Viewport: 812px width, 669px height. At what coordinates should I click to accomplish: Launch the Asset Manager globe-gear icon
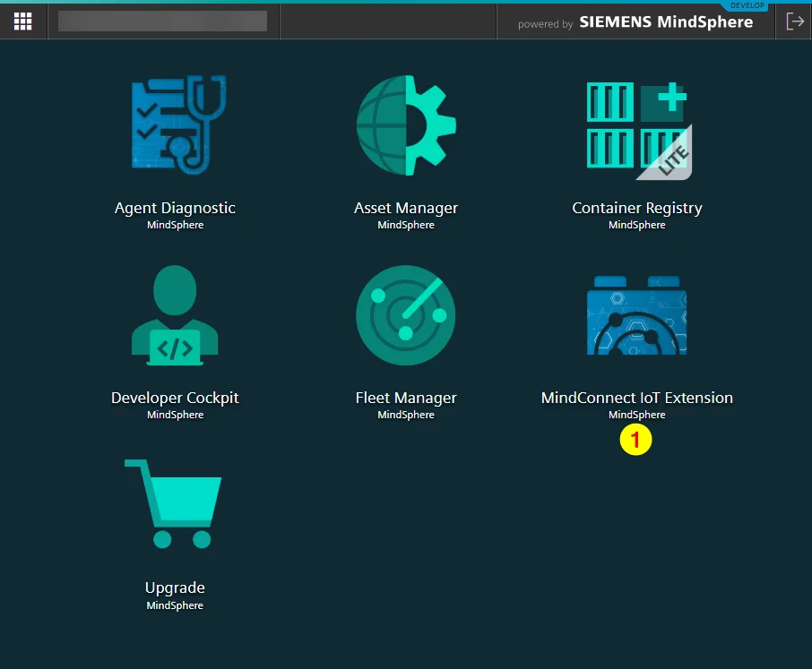pyautogui.click(x=406, y=125)
